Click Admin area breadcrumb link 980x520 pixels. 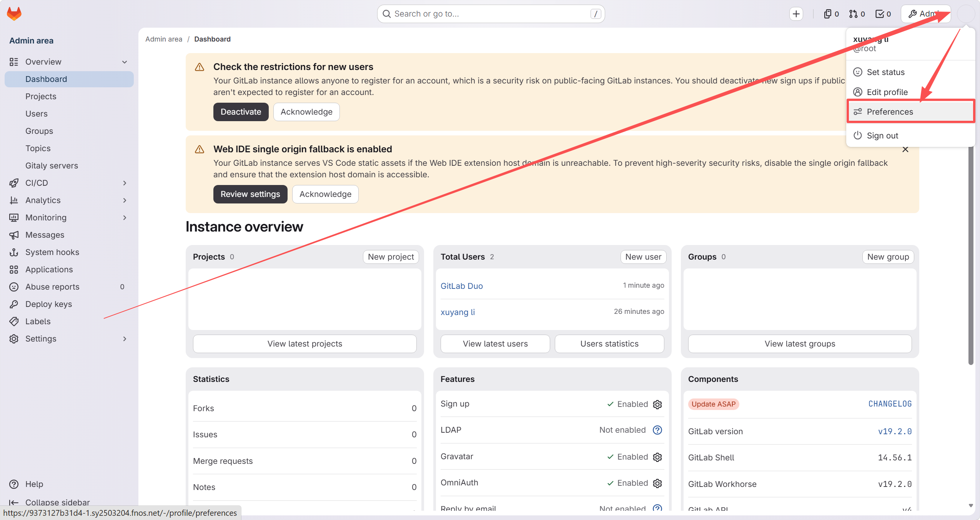point(164,39)
